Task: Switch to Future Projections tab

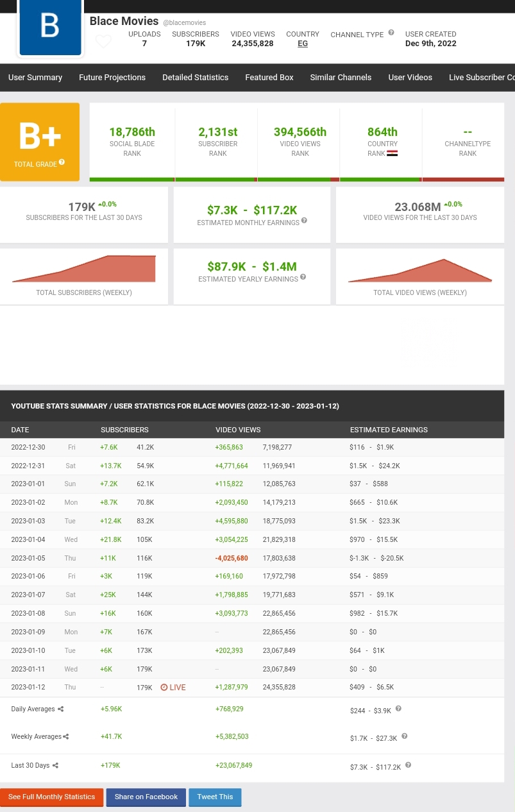Action: point(112,77)
